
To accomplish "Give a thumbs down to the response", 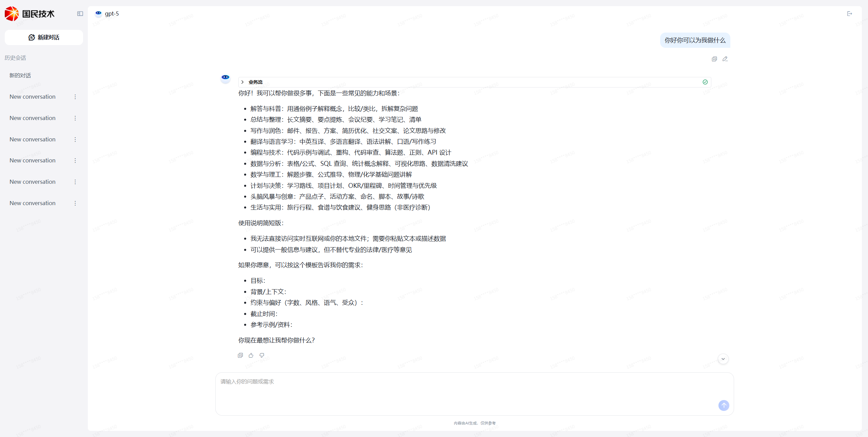I will click(x=262, y=355).
